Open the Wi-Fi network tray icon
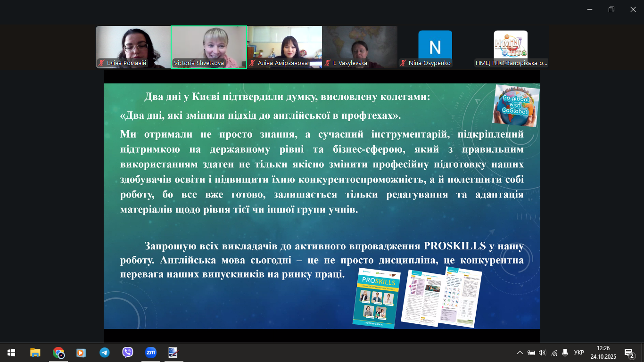 click(x=554, y=353)
